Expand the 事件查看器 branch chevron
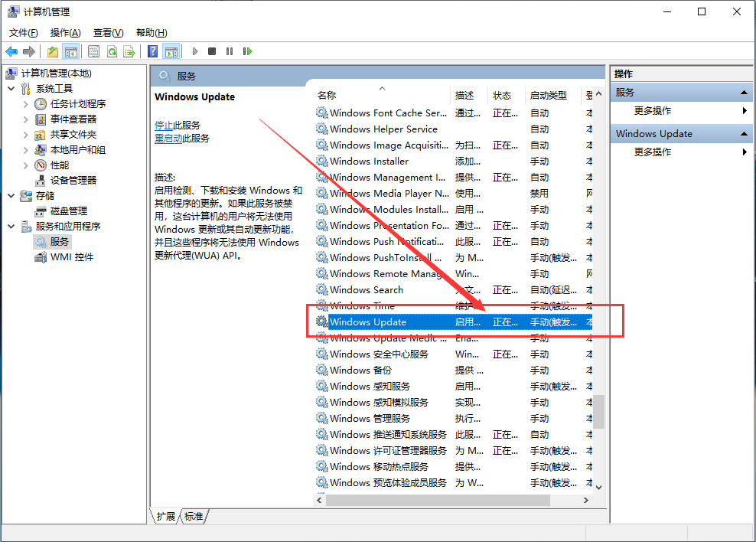The height and width of the screenshot is (542, 756). click(26, 119)
